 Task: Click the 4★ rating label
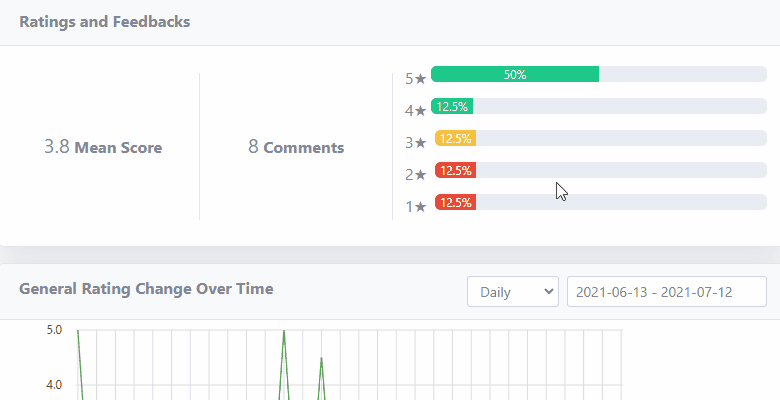tap(416, 110)
